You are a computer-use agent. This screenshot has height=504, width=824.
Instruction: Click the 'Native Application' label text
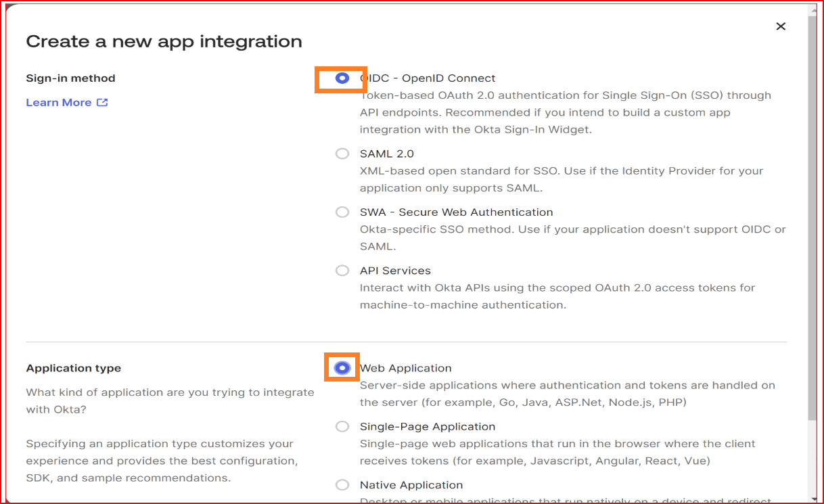tap(411, 485)
